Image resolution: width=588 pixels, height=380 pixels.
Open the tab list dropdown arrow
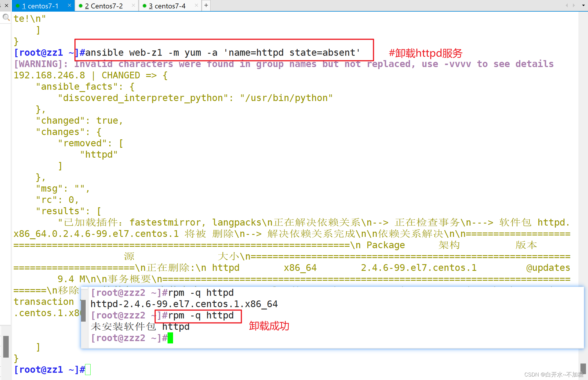583,6
